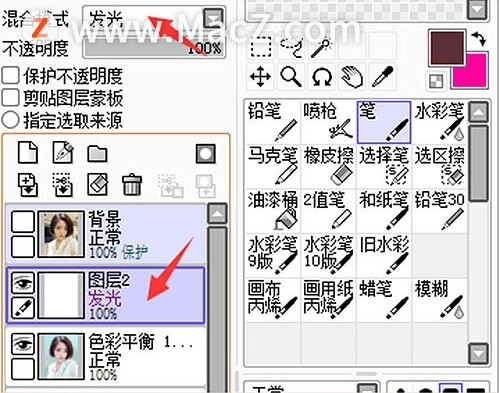Choose the 喷枪 airbrush tool

pyautogui.click(x=328, y=122)
